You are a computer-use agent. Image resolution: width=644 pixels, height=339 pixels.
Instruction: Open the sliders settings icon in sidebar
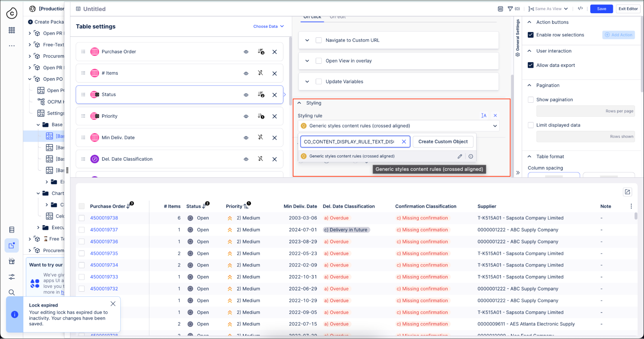pos(12,277)
